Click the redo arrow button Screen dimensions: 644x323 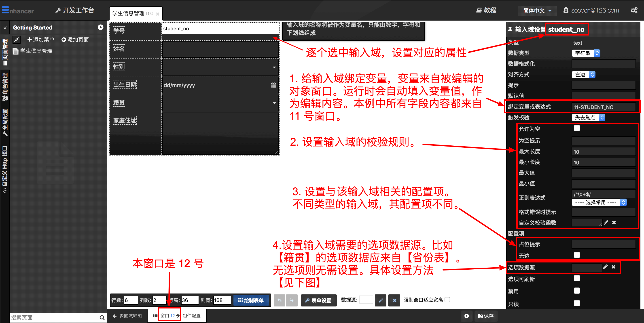tap(292, 300)
